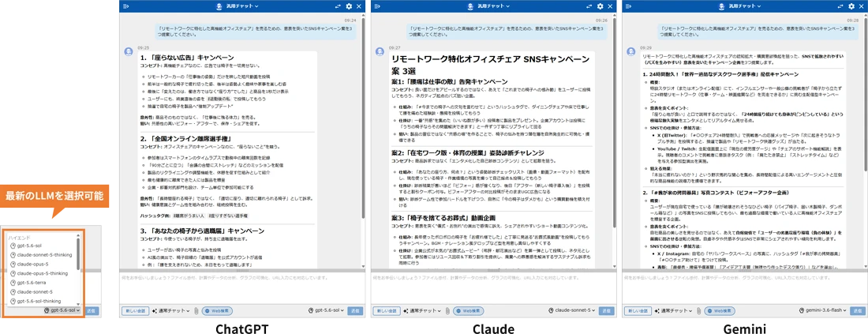Image resolution: width=868 pixels, height=334 pixels.
Task: Click the bot avatar in ChatGPT window header
Action: (219, 6)
